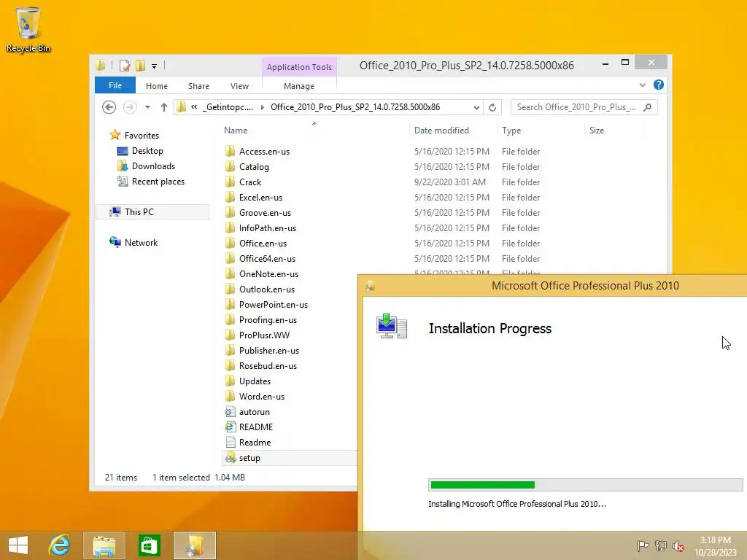Switch to the Share ribbon tab
This screenshot has height=560, width=747.
pos(198,86)
